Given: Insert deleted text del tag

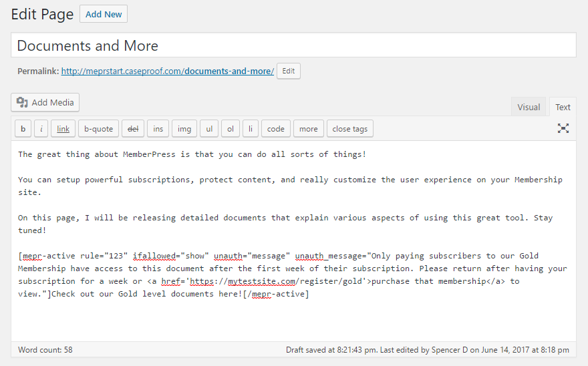Looking at the screenshot, I should click(x=133, y=129).
